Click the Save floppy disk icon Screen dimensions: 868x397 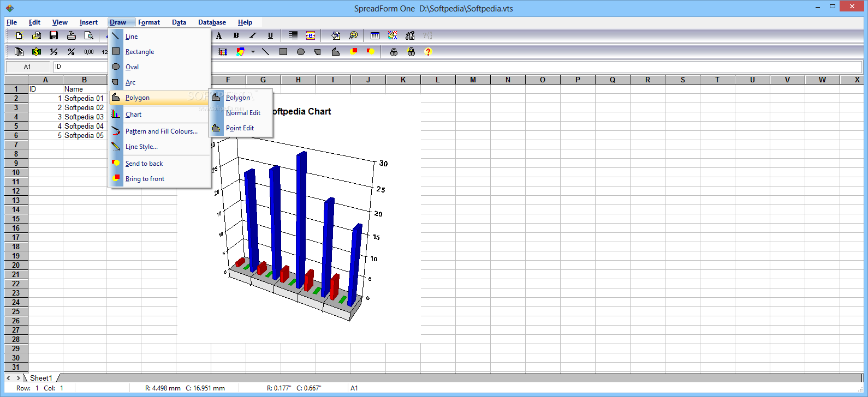point(53,35)
